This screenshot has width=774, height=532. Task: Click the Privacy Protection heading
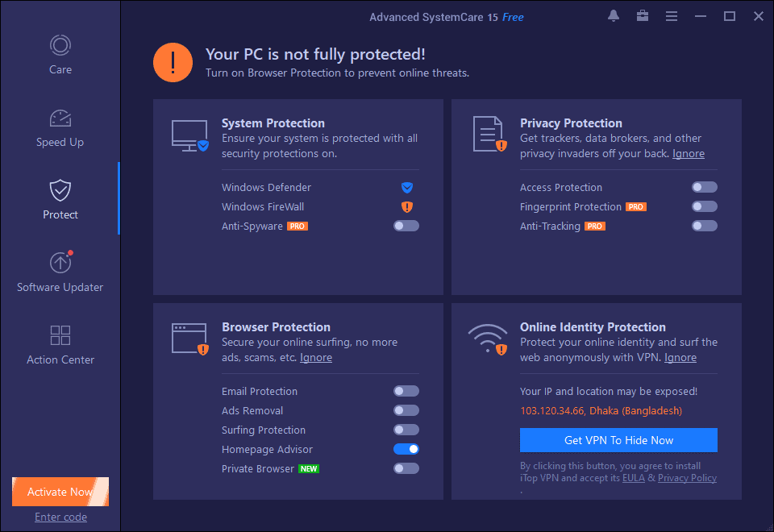(571, 123)
